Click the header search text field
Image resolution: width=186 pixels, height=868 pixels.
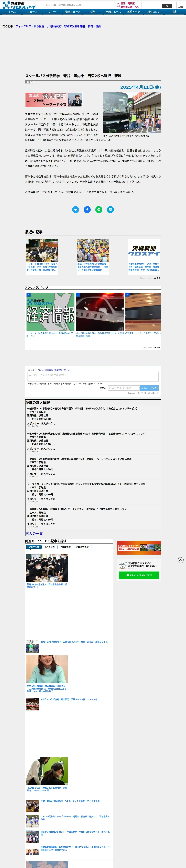coord(153,6)
